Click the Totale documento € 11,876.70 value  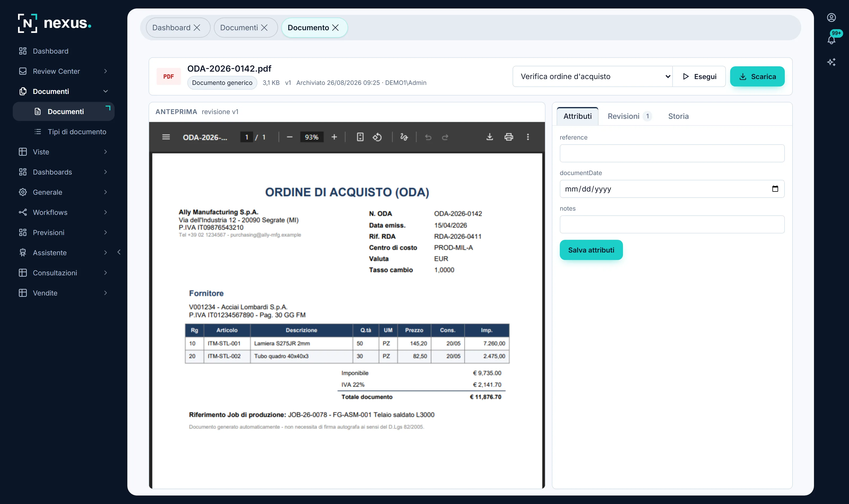485,397
